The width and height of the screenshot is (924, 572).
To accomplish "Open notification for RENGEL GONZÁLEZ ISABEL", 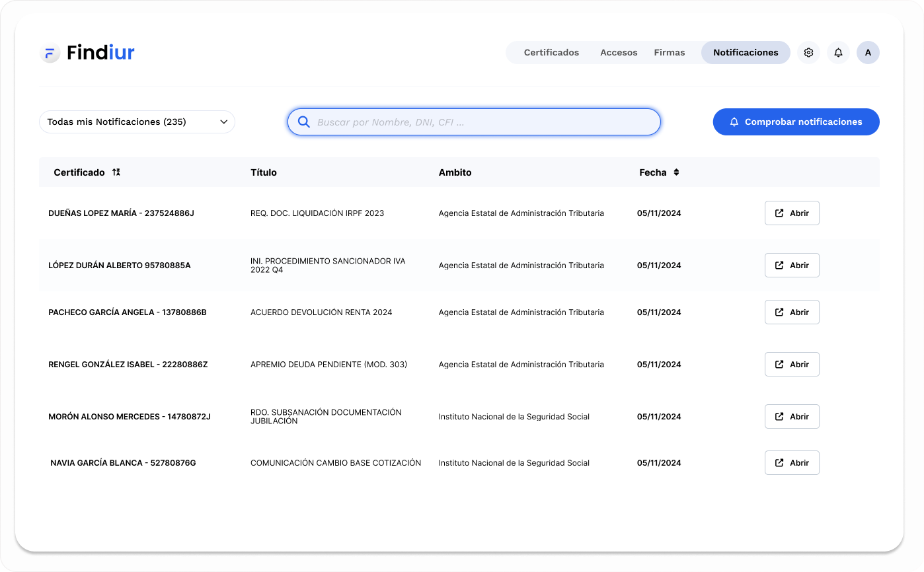I will tap(792, 365).
